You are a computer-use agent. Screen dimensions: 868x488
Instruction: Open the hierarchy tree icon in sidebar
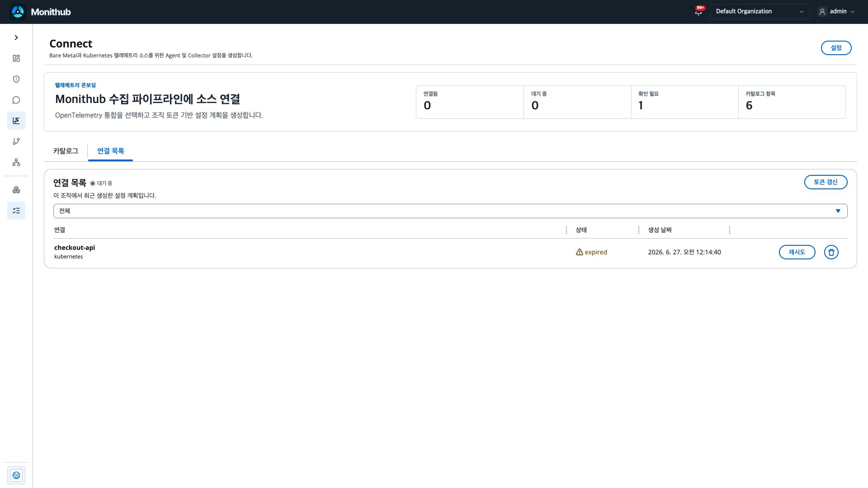[x=16, y=162]
